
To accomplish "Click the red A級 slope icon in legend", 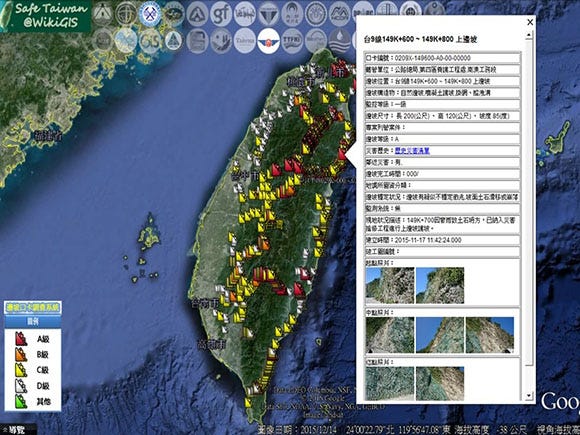I will click(21, 339).
